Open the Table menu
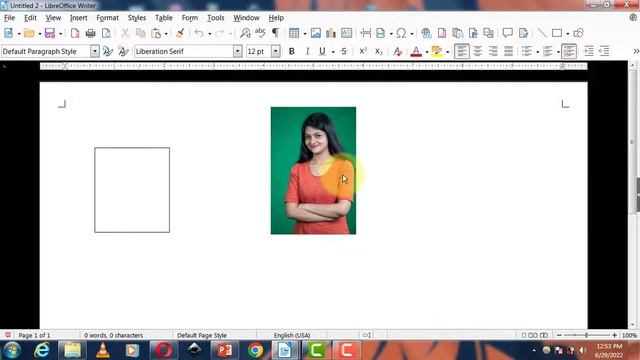Screen dimensions: 640x360 click(x=164, y=18)
